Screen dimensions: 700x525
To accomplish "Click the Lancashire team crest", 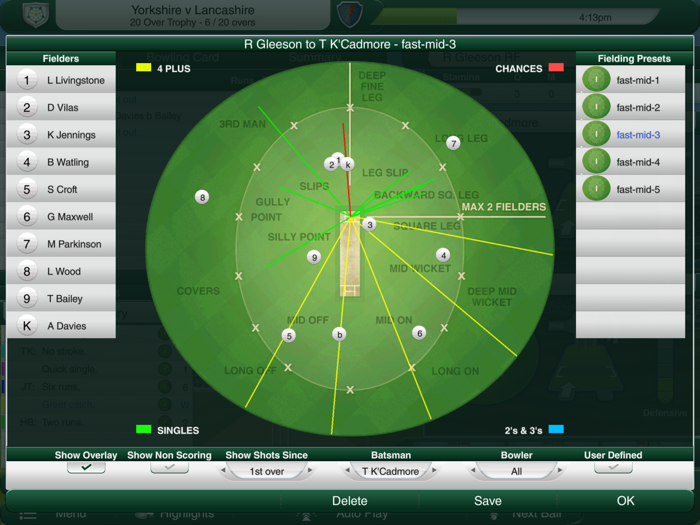I will (349, 14).
